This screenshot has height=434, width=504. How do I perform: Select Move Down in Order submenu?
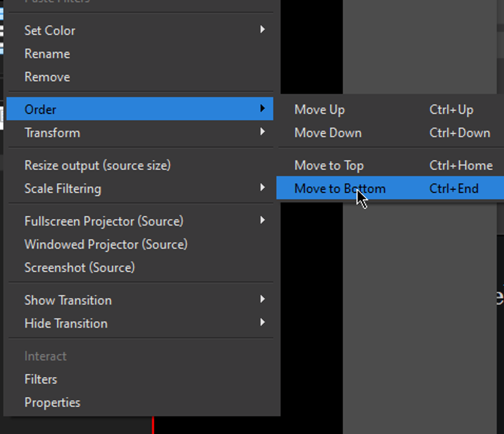(390, 133)
